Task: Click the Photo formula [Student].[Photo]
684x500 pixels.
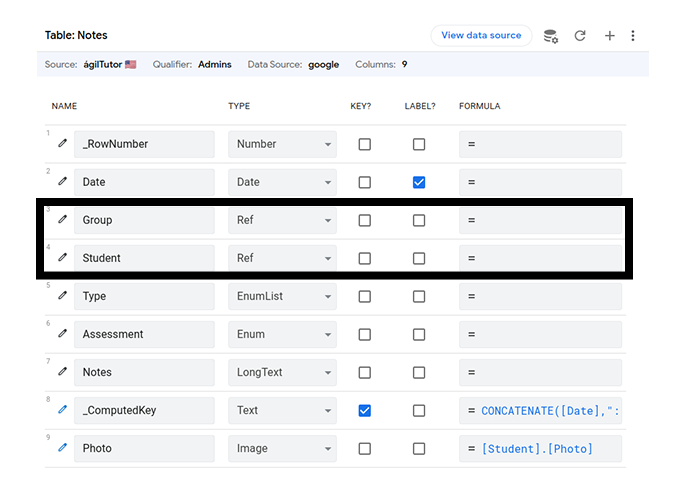Action: (540, 448)
